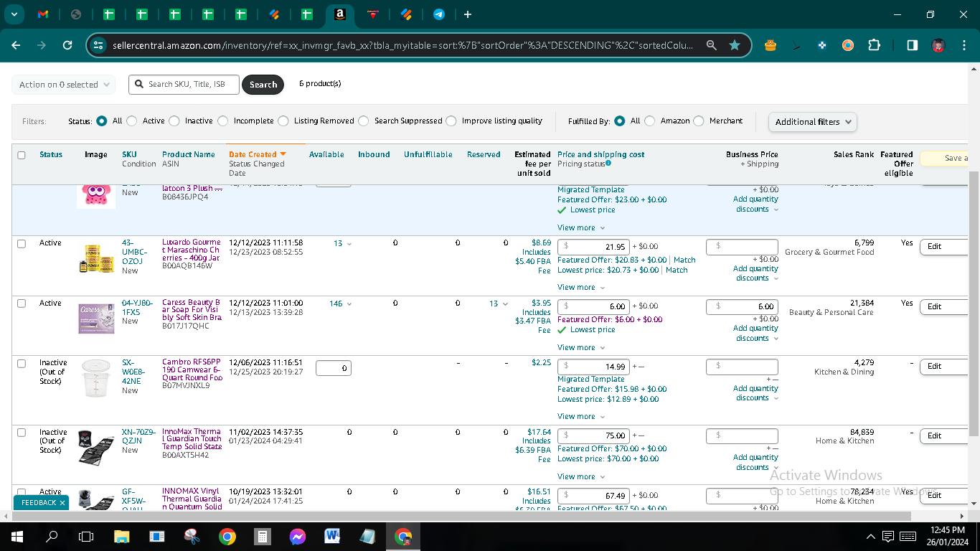
Task: Edit the Cambro available quantity field
Action: 334,368
